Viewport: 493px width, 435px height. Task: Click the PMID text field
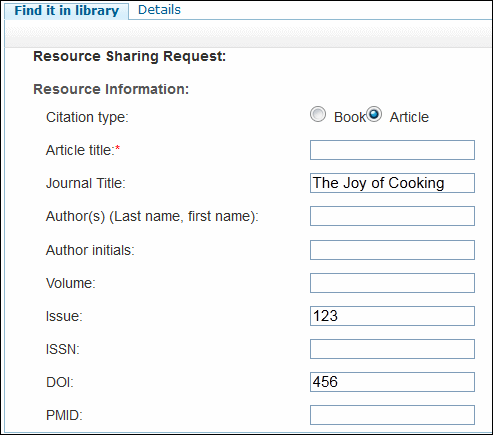point(392,415)
